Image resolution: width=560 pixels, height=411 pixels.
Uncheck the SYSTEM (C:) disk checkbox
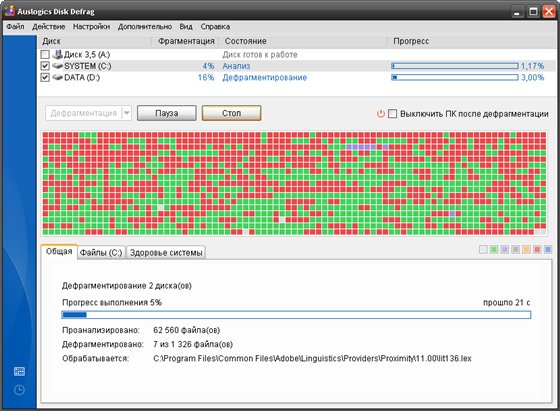tap(45, 66)
